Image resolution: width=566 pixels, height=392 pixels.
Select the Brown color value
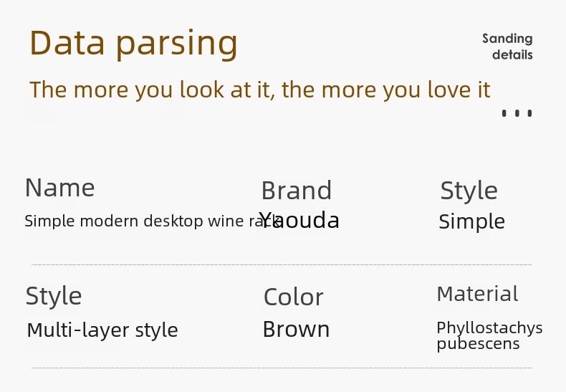(297, 329)
